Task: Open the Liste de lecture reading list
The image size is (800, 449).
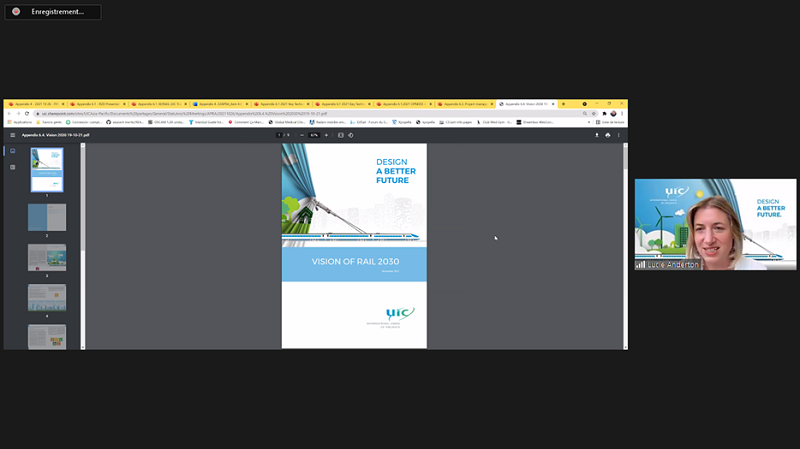Action: [x=610, y=122]
